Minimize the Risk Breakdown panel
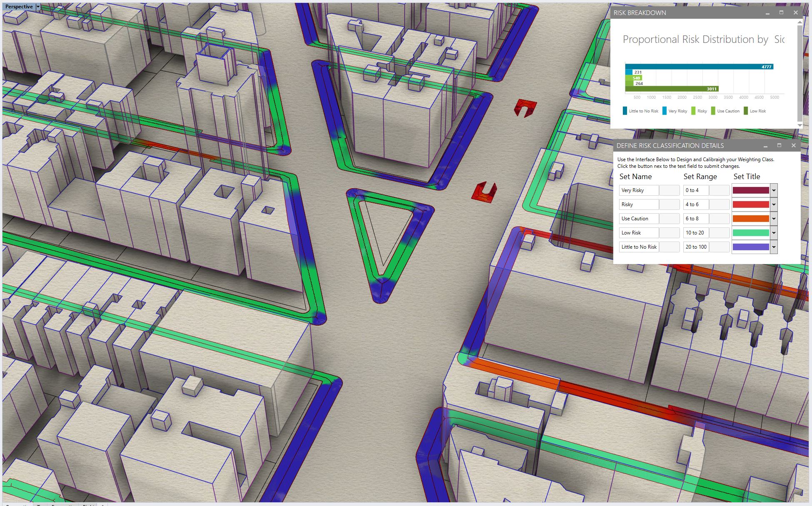812x506 pixels. point(767,13)
